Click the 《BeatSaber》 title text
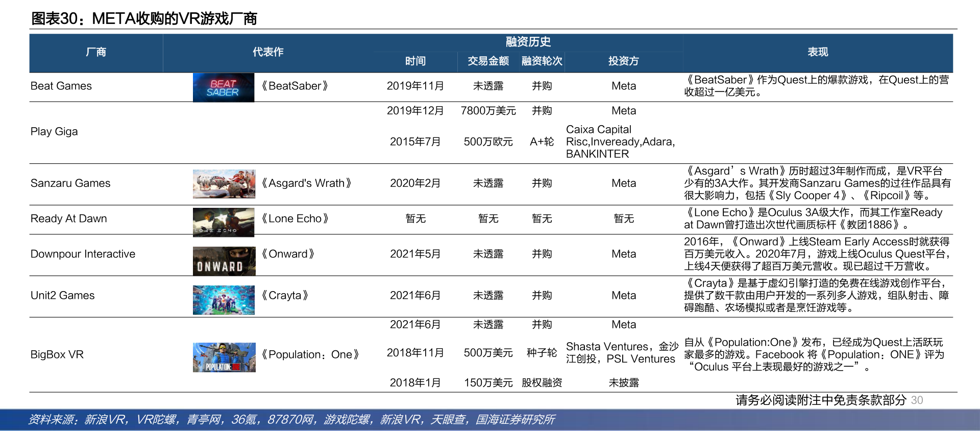980x431 pixels. (x=295, y=86)
